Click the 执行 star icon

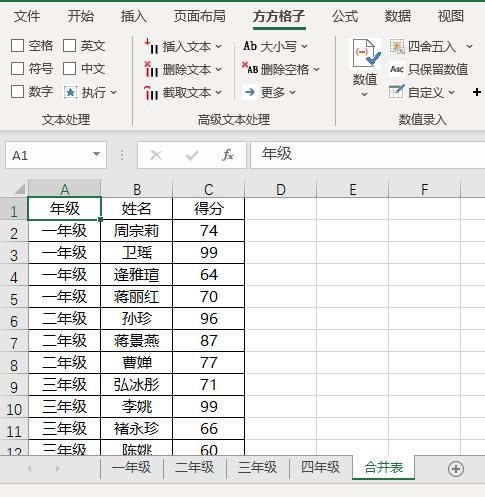pos(70,92)
